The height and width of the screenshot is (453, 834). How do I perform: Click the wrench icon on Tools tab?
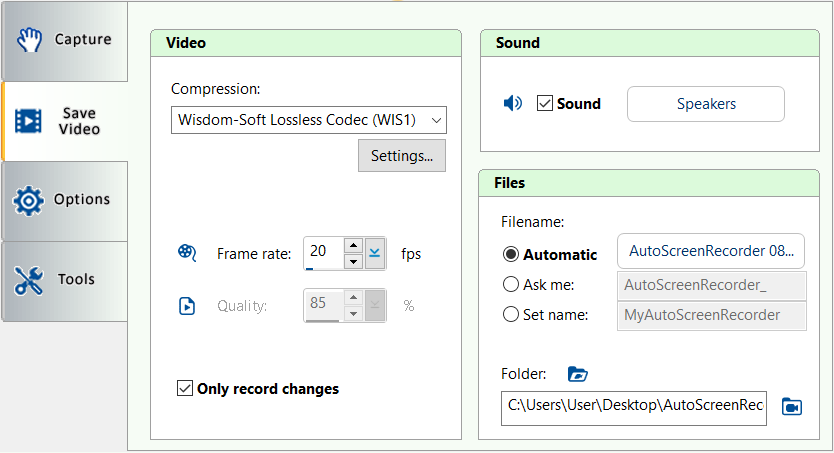pos(28,280)
